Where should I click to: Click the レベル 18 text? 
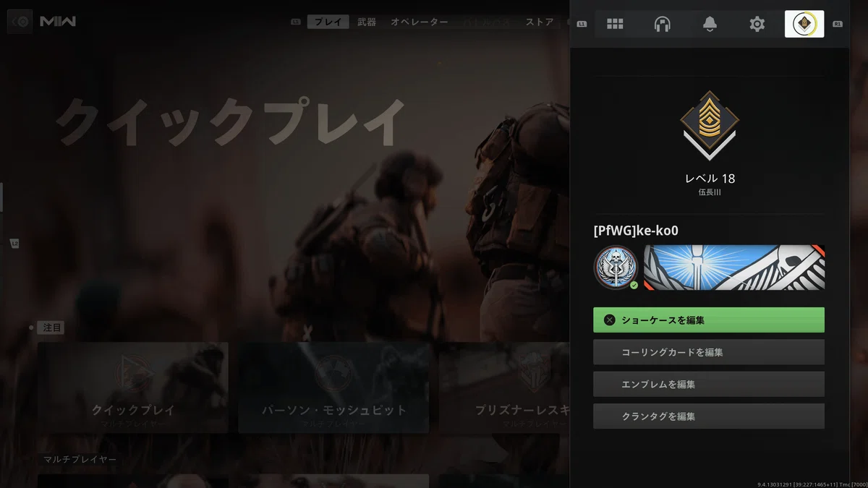(710, 178)
